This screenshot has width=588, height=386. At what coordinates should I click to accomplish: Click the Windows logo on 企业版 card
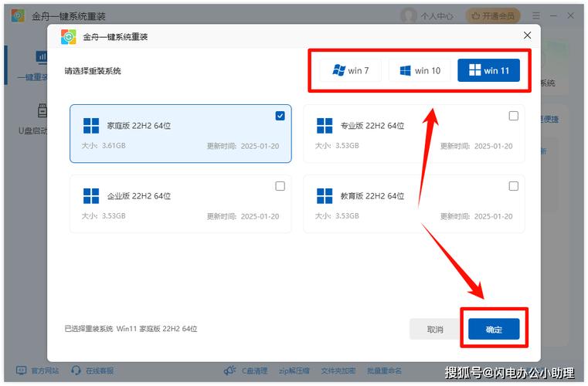pyautogui.click(x=91, y=196)
